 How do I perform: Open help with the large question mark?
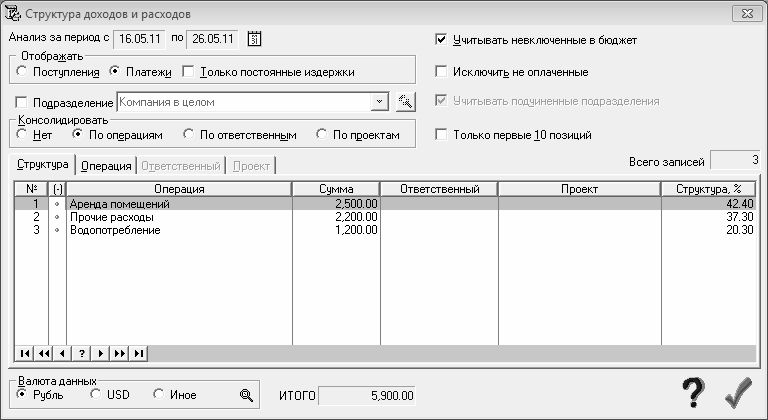click(693, 392)
